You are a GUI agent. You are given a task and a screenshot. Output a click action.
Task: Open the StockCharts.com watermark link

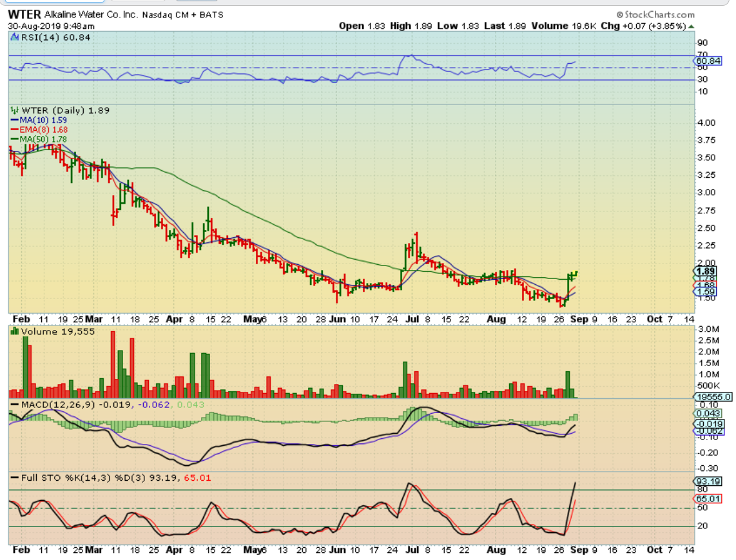[x=655, y=14]
